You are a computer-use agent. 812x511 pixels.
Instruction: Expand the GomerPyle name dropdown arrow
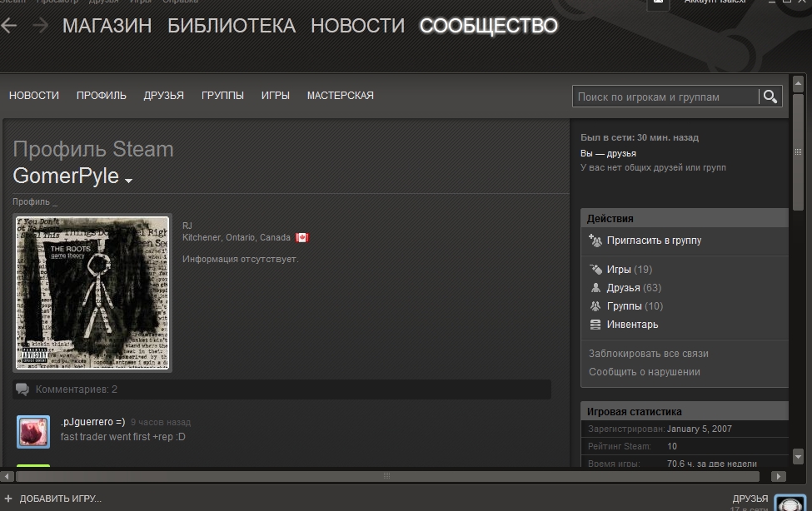129,180
